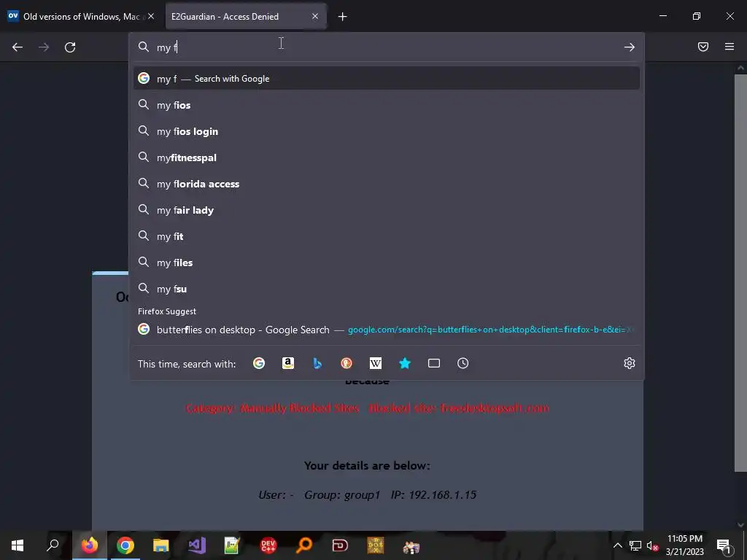Select the 'my fios' suggestion

click(387, 105)
